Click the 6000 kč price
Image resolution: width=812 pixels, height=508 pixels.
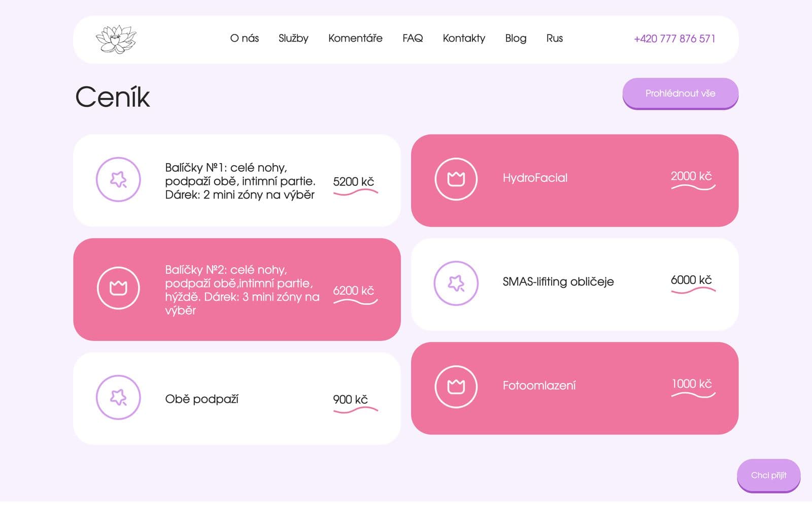click(691, 280)
